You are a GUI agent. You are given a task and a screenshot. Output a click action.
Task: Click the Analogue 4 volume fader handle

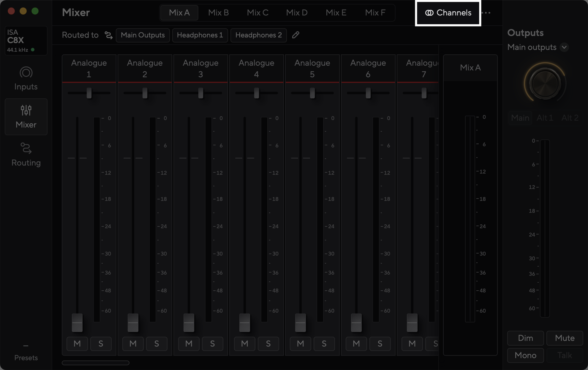click(245, 323)
